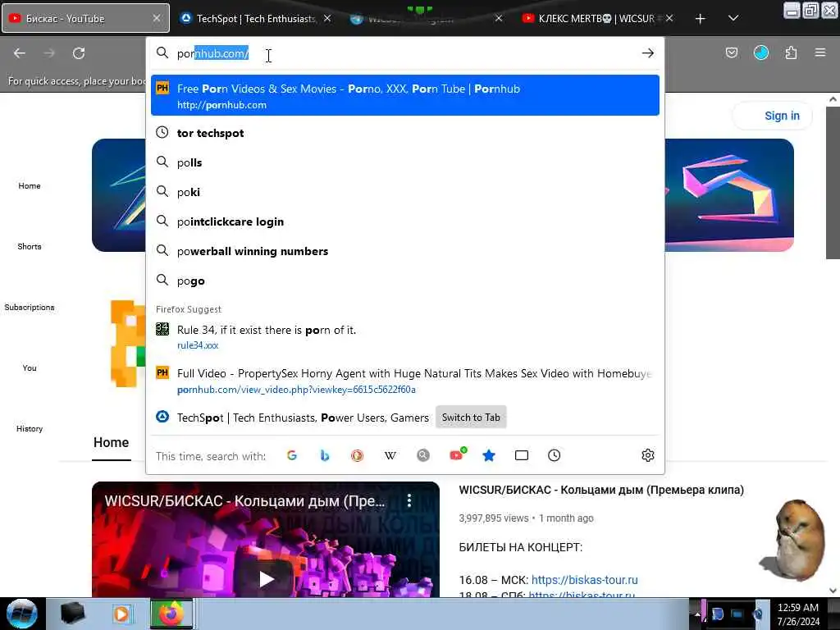Open a new tab with plus button
840x630 pixels.
pyautogui.click(x=700, y=19)
